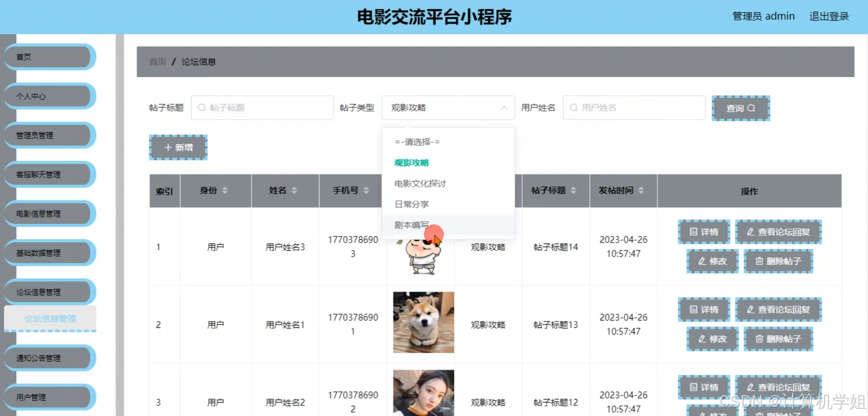
Task: Sort table by 姓名 column arrows
Action: point(294,190)
